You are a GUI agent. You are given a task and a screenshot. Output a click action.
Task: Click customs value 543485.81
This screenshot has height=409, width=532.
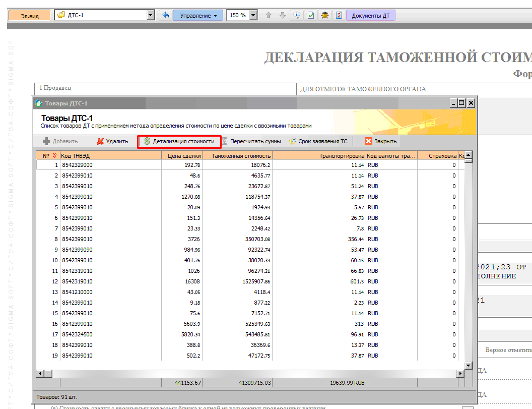237,334
